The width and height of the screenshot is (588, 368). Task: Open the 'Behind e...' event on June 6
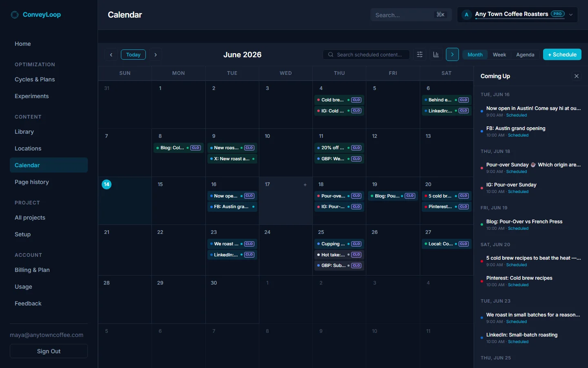pyautogui.click(x=446, y=100)
